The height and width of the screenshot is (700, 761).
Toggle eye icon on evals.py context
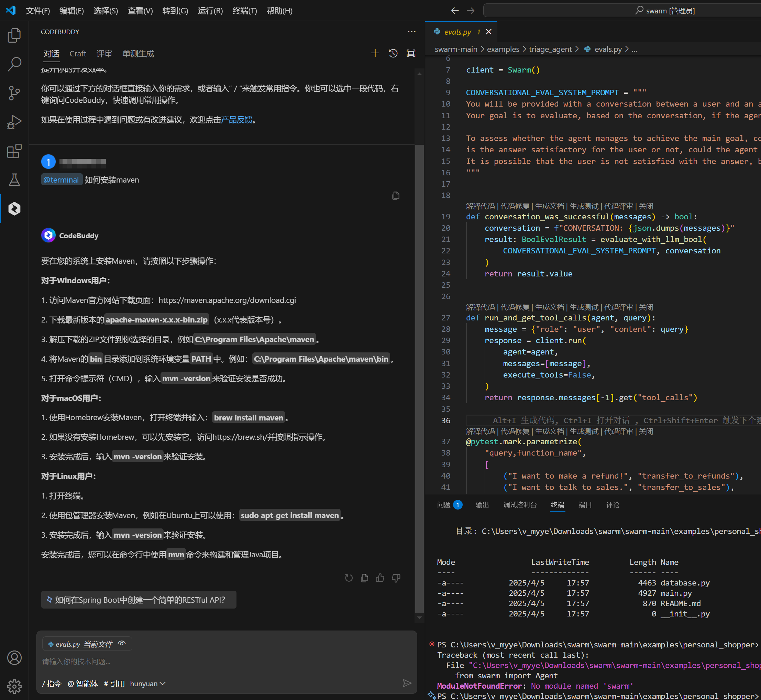coord(122,644)
